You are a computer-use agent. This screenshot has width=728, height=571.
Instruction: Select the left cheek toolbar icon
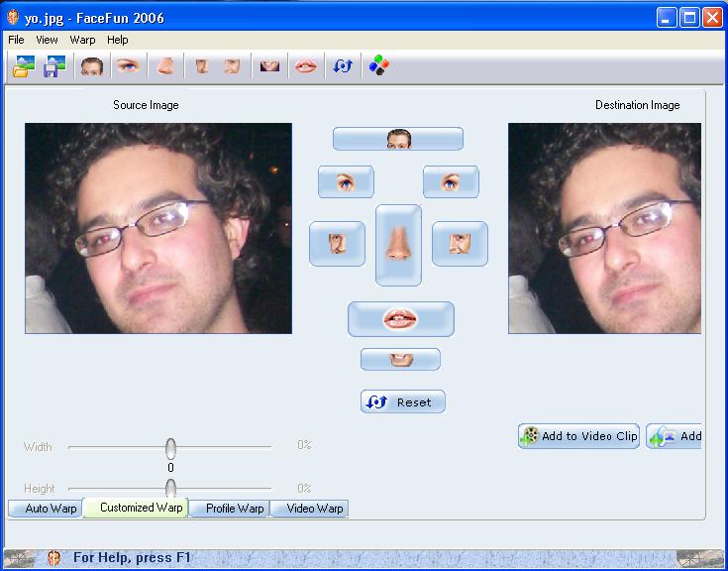click(x=202, y=66)
